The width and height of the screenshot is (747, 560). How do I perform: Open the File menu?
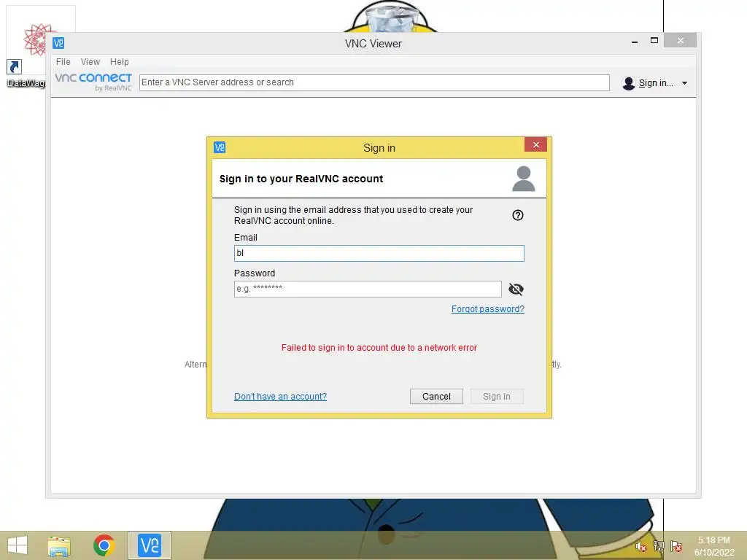tap(63, 62)
